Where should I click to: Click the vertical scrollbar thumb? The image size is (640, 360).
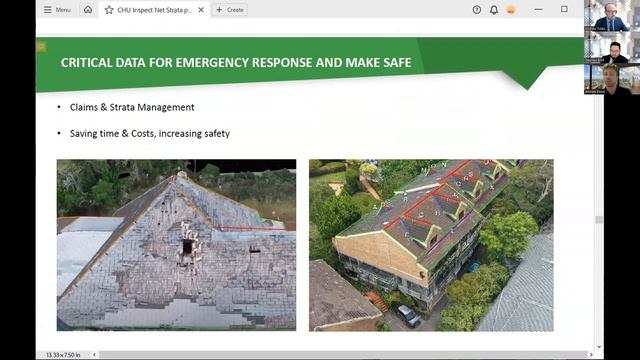[x=599, y=220]
